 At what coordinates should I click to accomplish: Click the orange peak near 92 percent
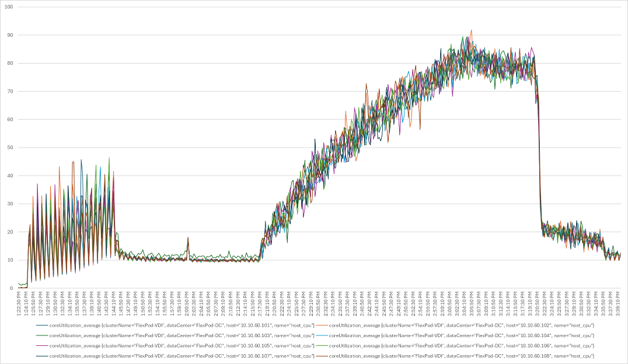pyautogui.click(x=472, y=30)
